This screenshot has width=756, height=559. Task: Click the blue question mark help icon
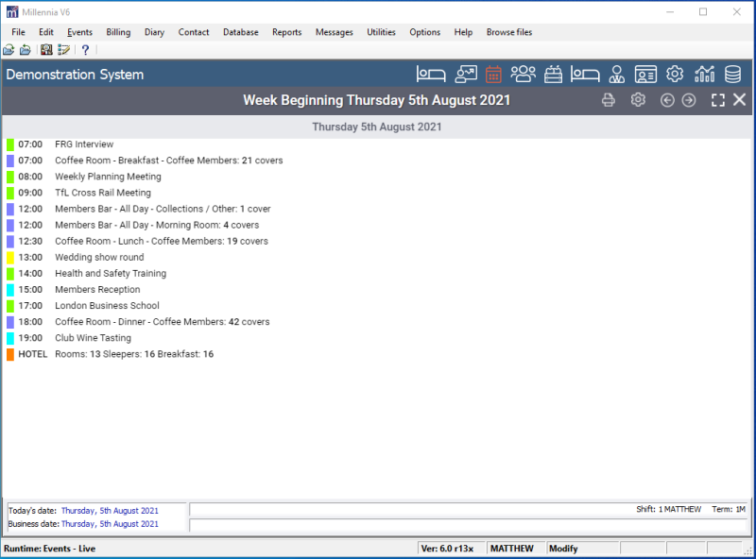tap(85, 50)
